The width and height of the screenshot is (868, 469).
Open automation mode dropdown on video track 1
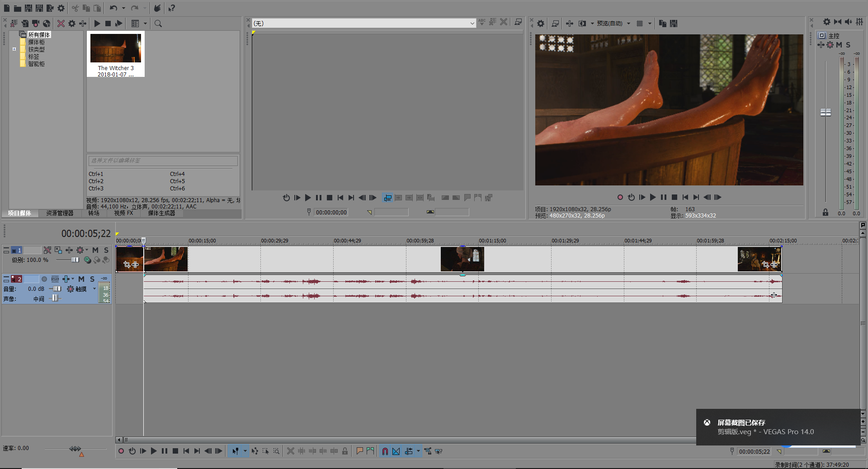click(87, 250)
